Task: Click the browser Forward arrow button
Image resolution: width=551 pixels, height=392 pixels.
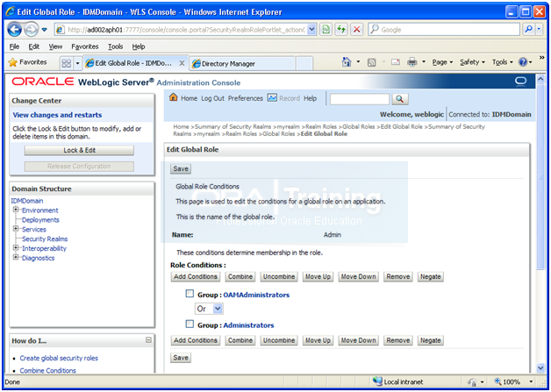Action: pyautogui.click(x=32, y=30)
